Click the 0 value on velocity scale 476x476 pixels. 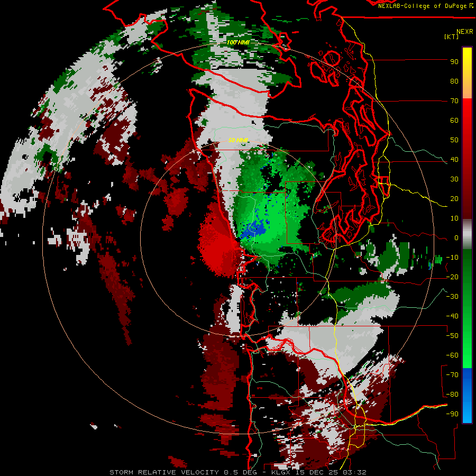456,238
